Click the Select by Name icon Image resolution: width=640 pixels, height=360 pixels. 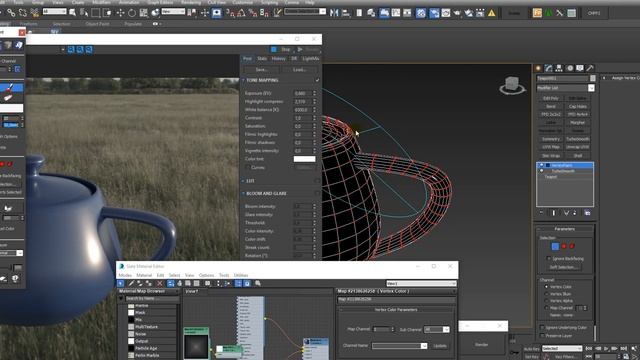click(x=84, y=13)
